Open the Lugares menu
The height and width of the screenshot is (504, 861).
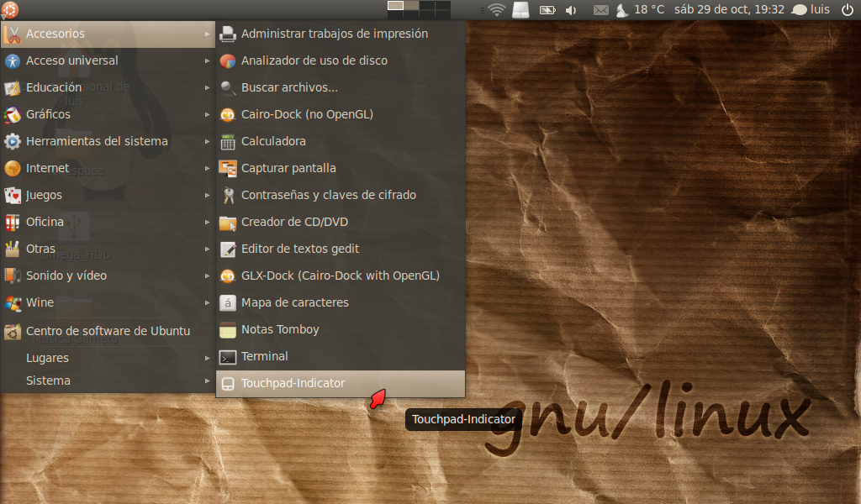47,357
